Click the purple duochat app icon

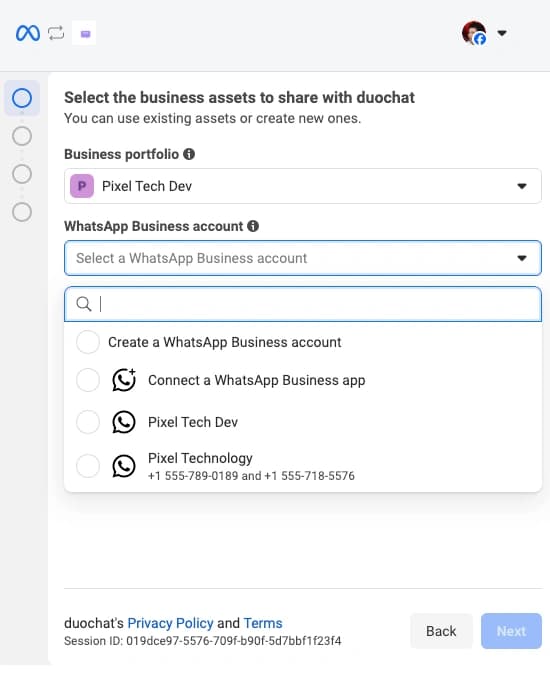(x=84, y=33)
